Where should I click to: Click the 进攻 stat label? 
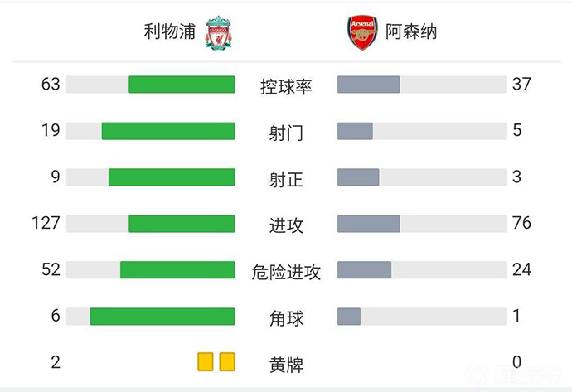click(286, 225)
